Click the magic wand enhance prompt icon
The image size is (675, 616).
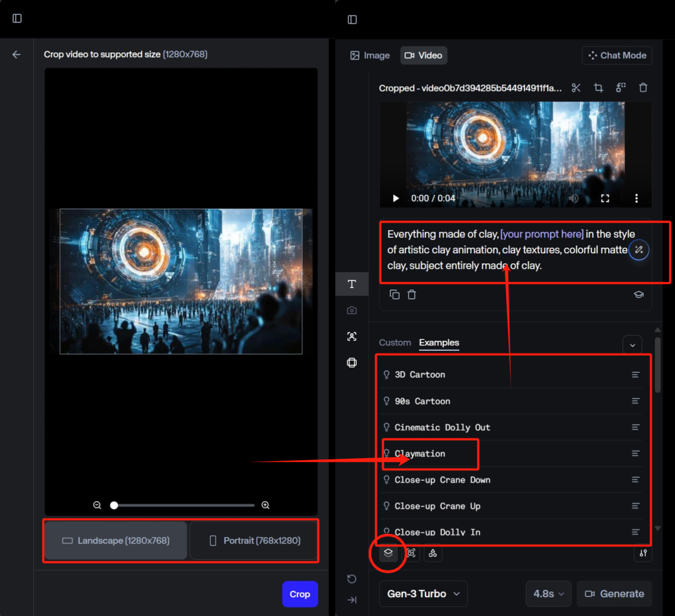click(x=638, y=250)
